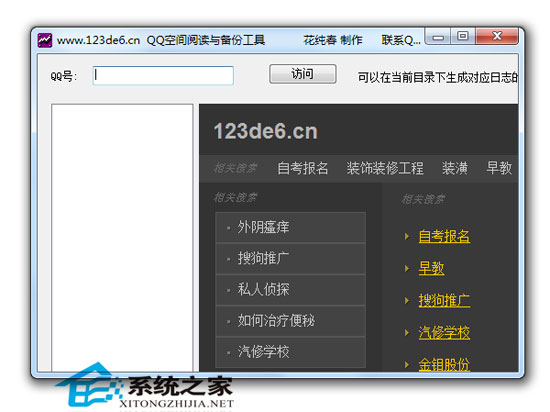Screen dimensions: 550x412
Task: Open the 汽修学校 item in left list
Action: pos(290,352)
